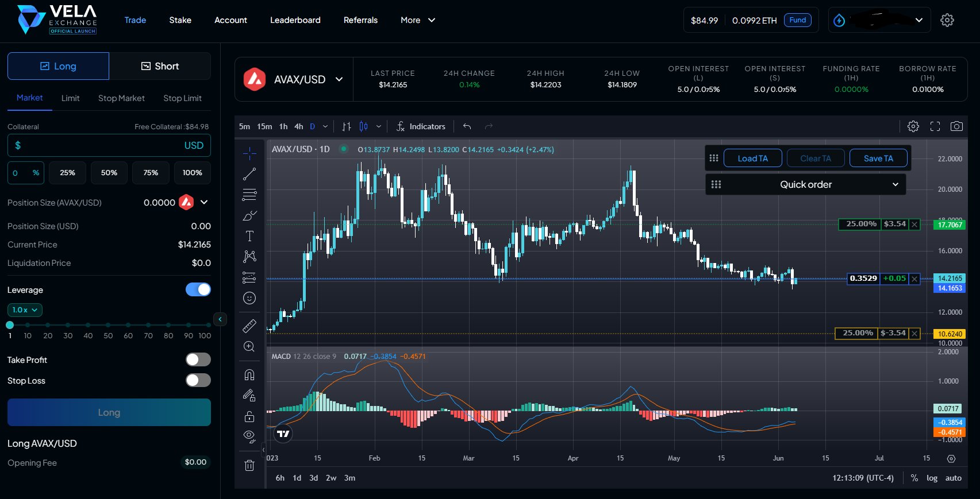980x499 pixels.
Task: Switch chart to 15m timeframe
Action: [x=264, y=126]
